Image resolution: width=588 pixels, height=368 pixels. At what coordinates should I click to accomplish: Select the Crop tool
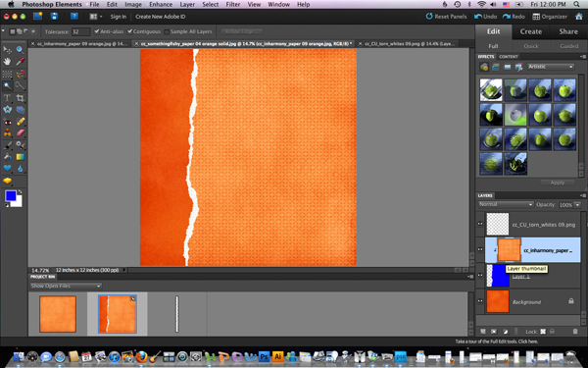click(20, 98)
